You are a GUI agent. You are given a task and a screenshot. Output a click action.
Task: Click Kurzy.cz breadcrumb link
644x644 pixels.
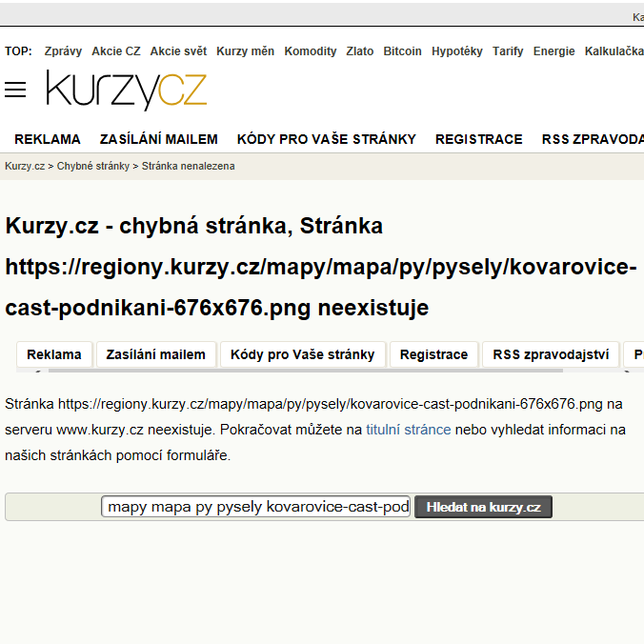(25, 166)
